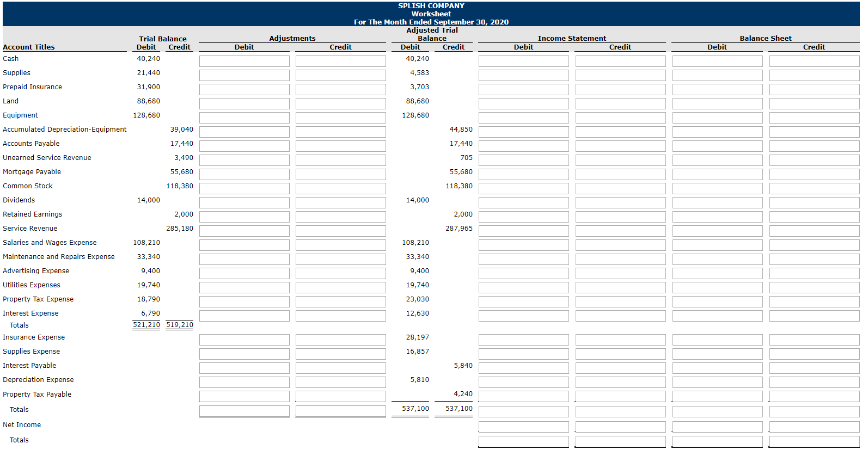This screenshot has height=456, width=868.
Task: Select Balance Sheet Credit box for Common Stock
Action: [815, 188]
